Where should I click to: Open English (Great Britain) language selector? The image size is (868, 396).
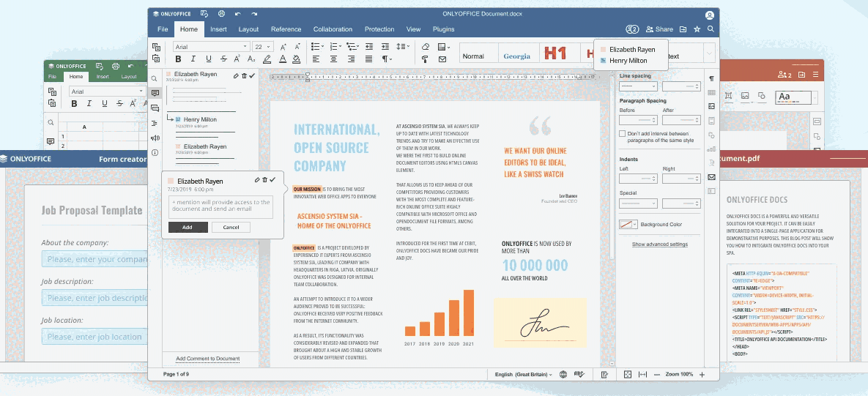[x=523, y=374]
